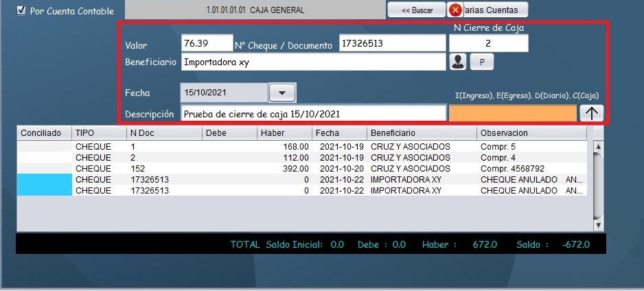Select the Conciliado column header
Image resolution: width=644 pixels, height=291 pixels.
point(43,132)
